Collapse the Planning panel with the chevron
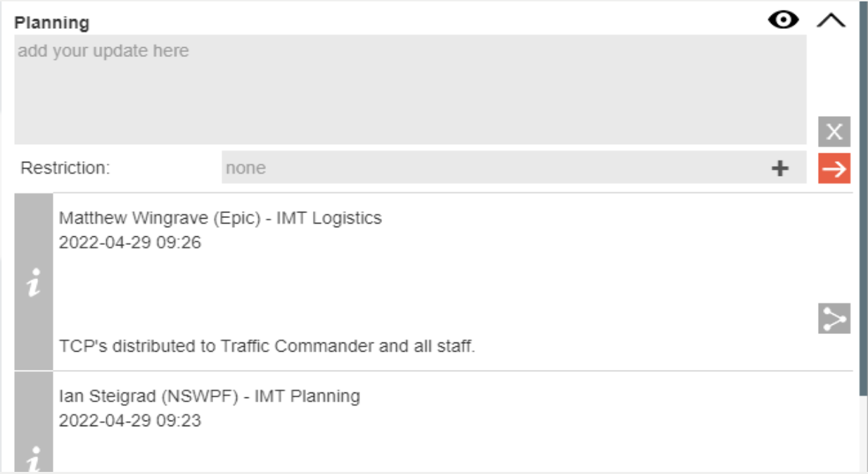The height and width of the screenshot is (474, 868). coord(831,20)
